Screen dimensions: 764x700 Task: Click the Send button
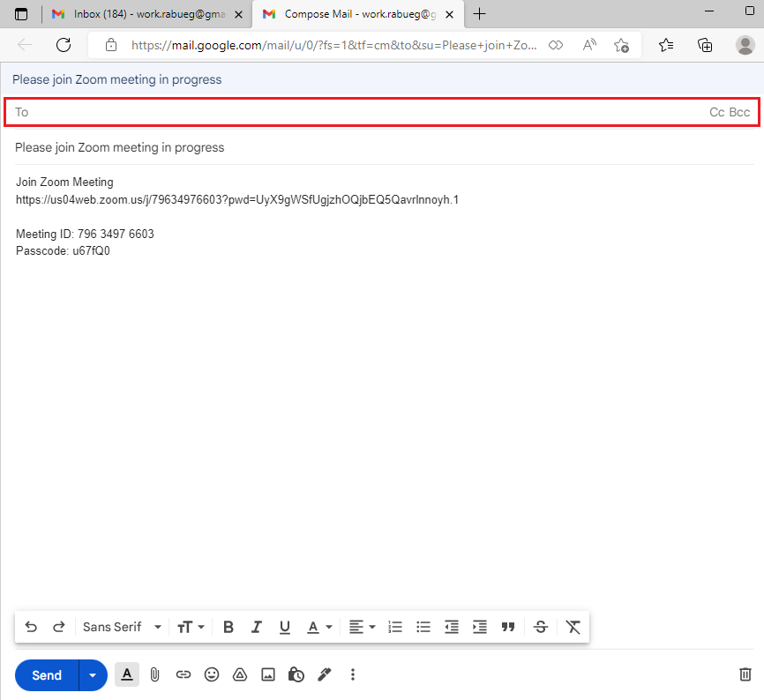[x=47, y=675]
